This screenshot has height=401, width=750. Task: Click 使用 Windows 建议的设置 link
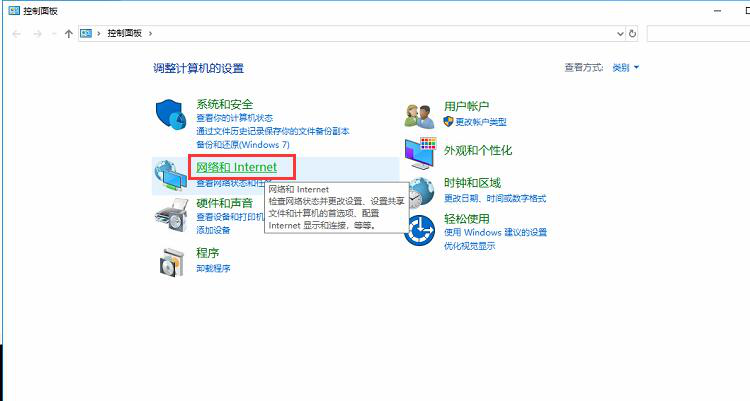tap(495, 233)
